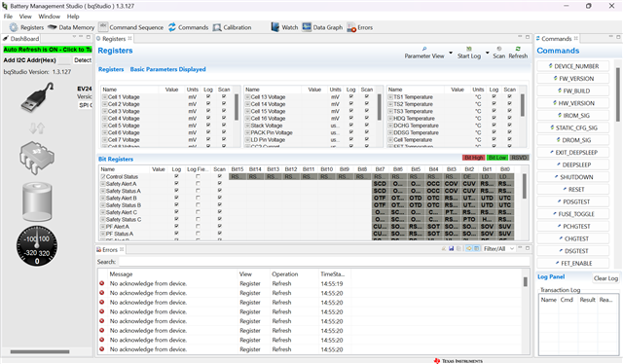The width and height of the screenshot is (623, 364).
Task: Maximize the Registers panel
Action: point(528,37)
